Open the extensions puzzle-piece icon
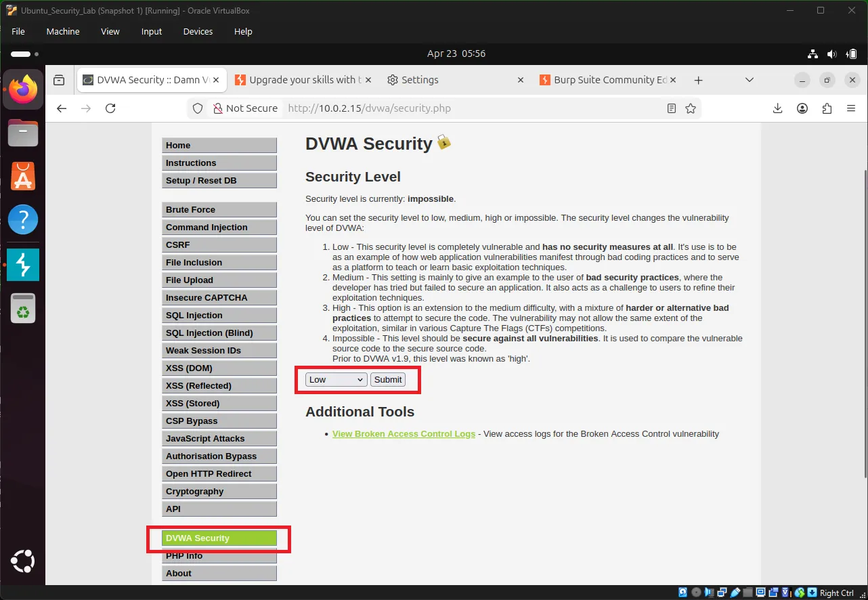 (x=826, y=108)
